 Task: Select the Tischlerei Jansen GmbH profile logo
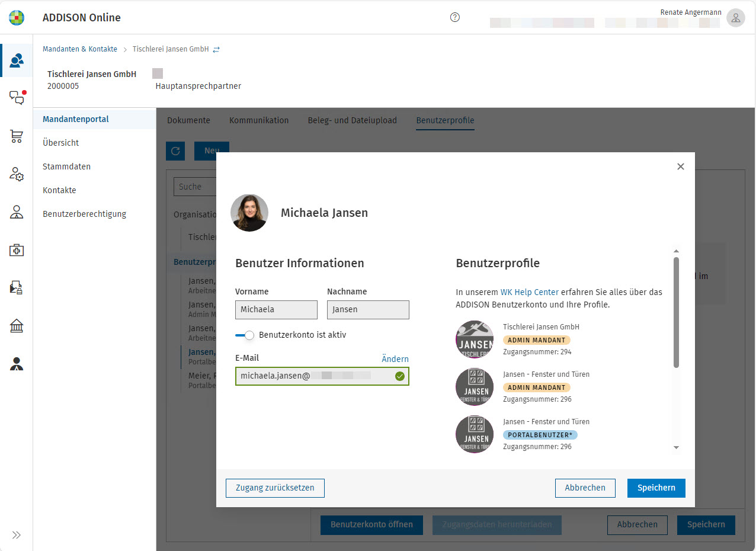(x=475, y=339)
